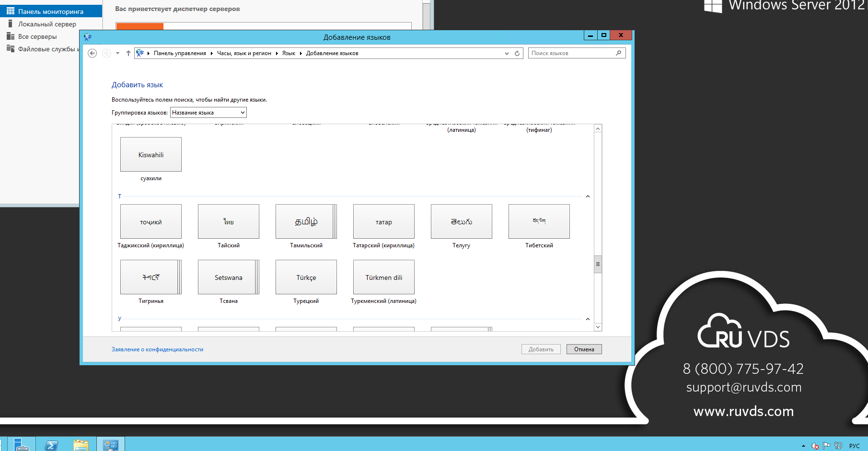Select the Türkçe language tile
The image size is (868, 451).
coord(306,277)
